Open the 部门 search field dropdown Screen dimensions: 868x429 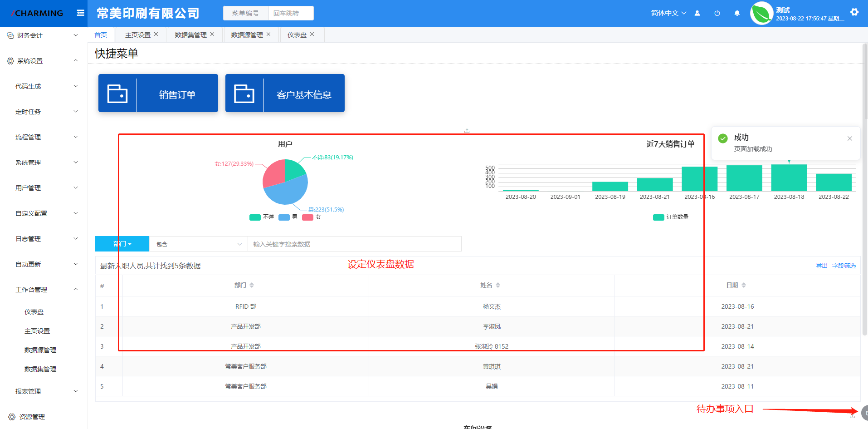(122, 244)
